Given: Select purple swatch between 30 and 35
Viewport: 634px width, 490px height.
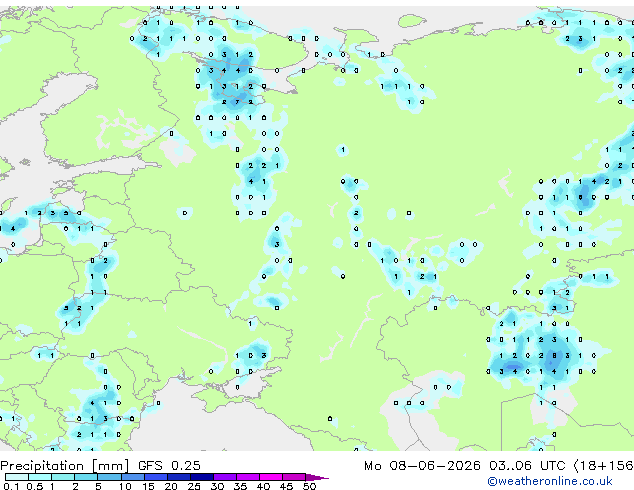Looking at the screenshot, I should click(225, 477).
